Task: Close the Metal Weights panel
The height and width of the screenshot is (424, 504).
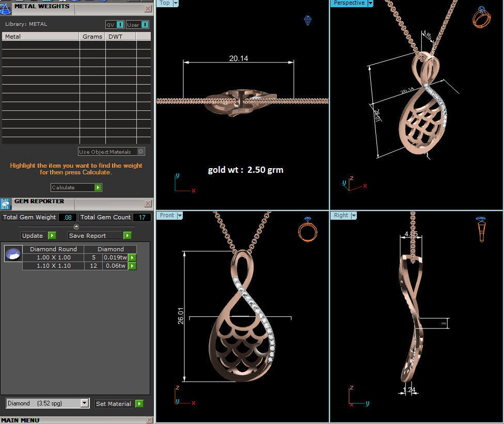Action: [x=148, y=9]
